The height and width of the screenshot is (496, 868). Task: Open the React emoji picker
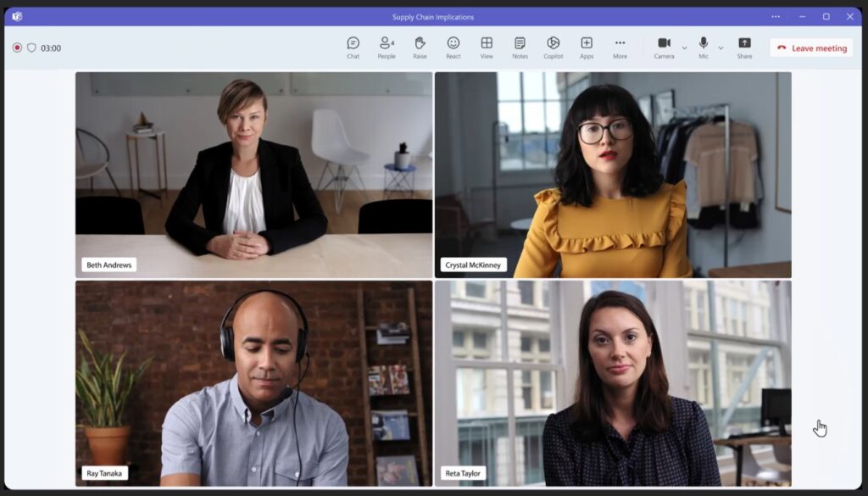453,47
